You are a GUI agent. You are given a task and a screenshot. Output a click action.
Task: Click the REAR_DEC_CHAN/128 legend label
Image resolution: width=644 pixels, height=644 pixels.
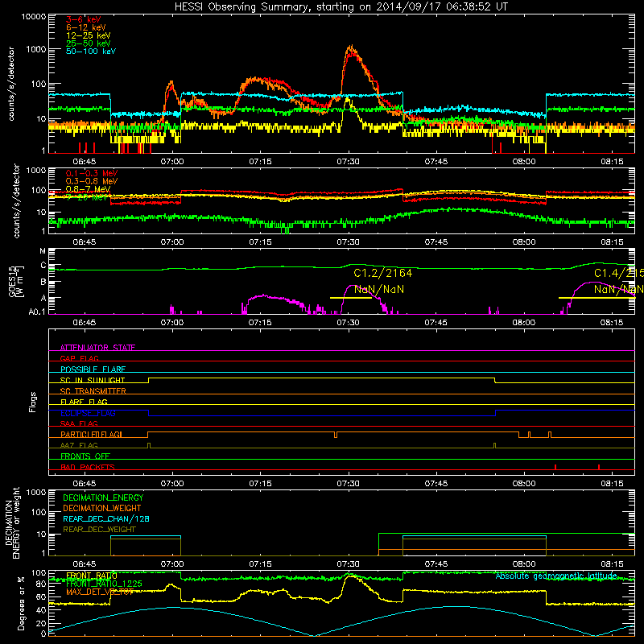click(x=106, y=518)
